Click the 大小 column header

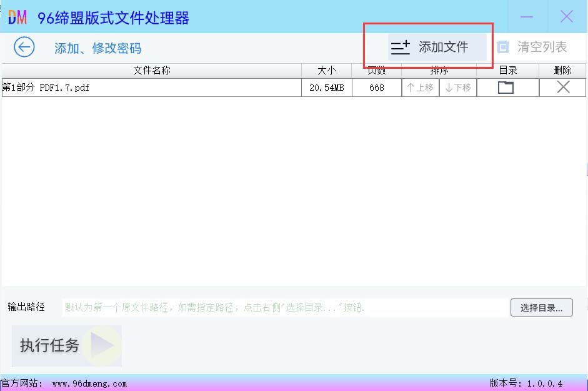(x=326, y=71)
